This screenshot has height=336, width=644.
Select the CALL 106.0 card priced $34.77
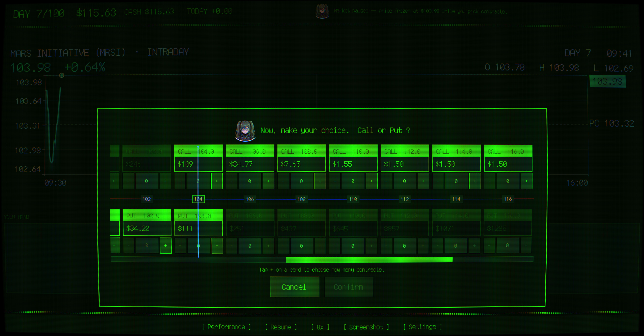(x=250, y=158)
